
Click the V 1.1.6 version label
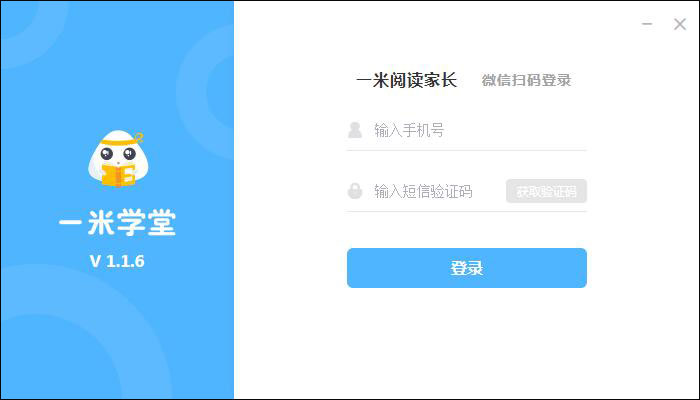(x=117, y=261)
